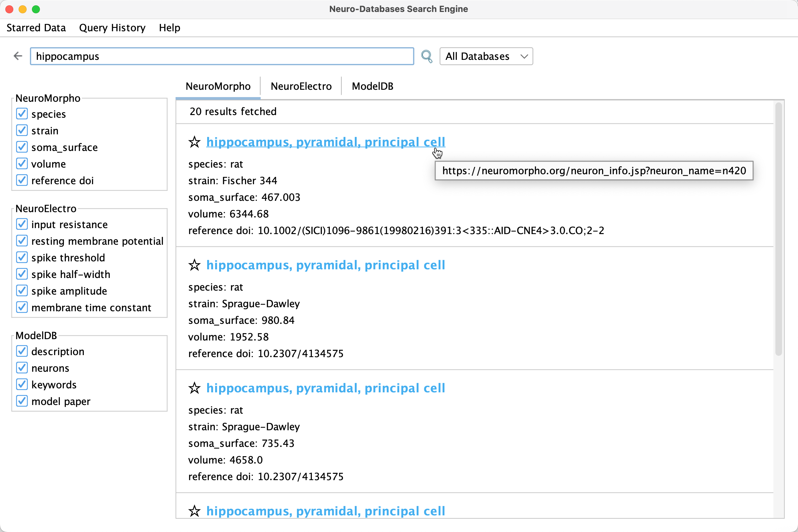Click the back arrow icon
Viewport: 798px width, 532px height.
(x=18, y=56)
